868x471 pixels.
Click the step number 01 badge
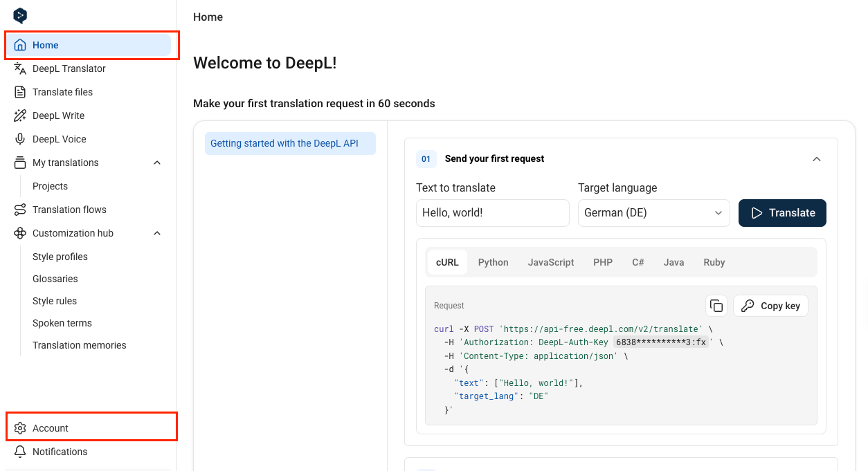pos(426,159)
